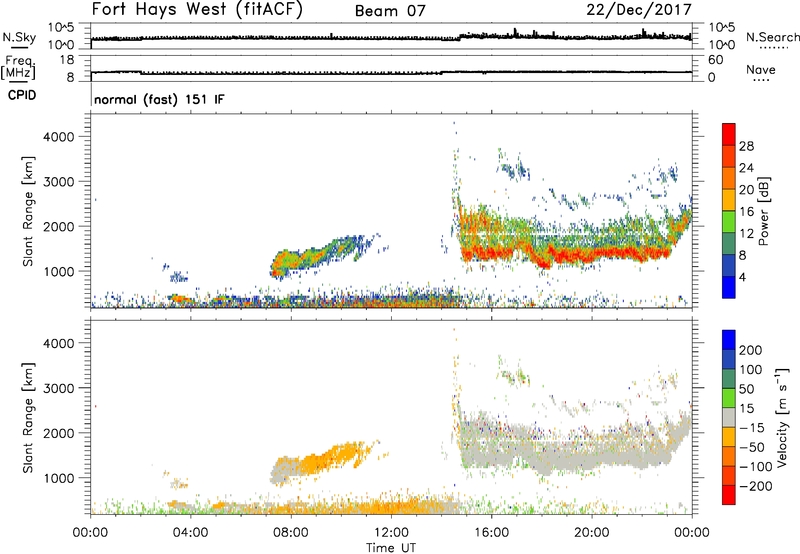Pick the red top segment of power colorbar
Screen dimensions: 800x554
click(x=729, y=135)
